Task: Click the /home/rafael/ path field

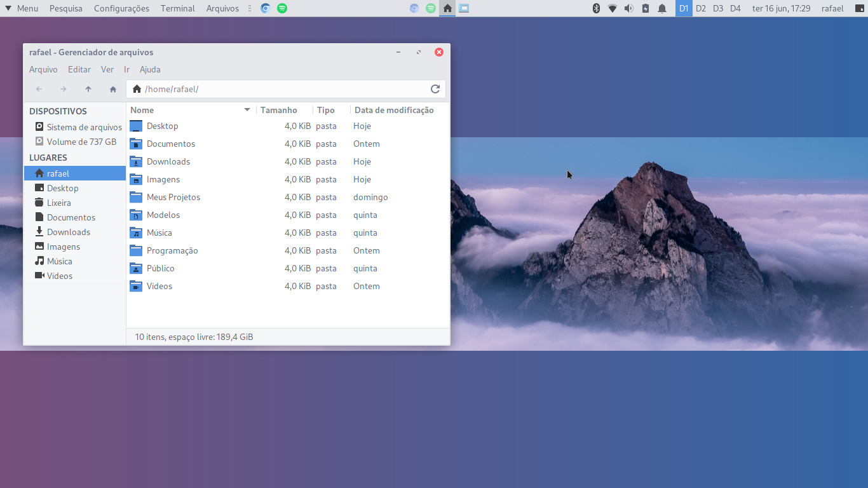Action: [x=280, y=89]
